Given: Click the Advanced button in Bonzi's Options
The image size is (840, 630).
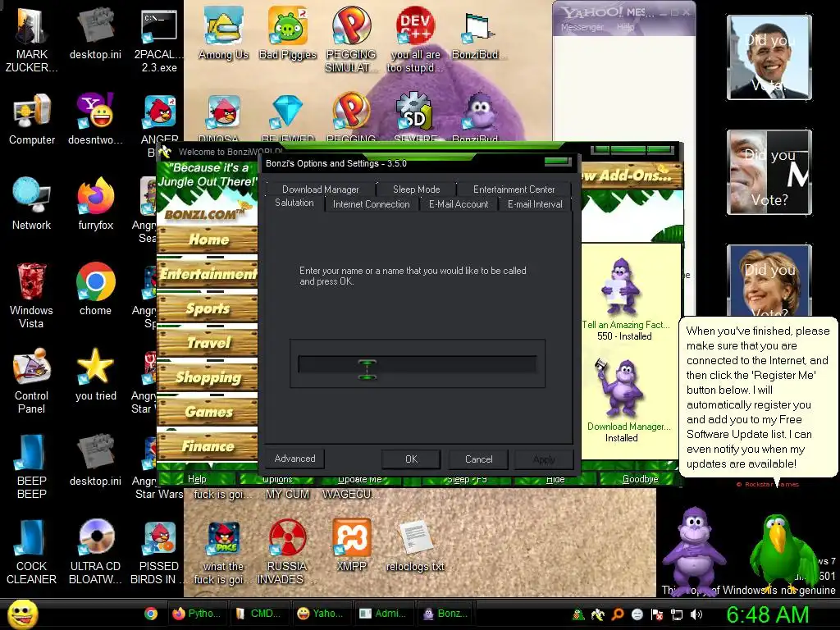Looking at the screenshot, I should (294, 459).
